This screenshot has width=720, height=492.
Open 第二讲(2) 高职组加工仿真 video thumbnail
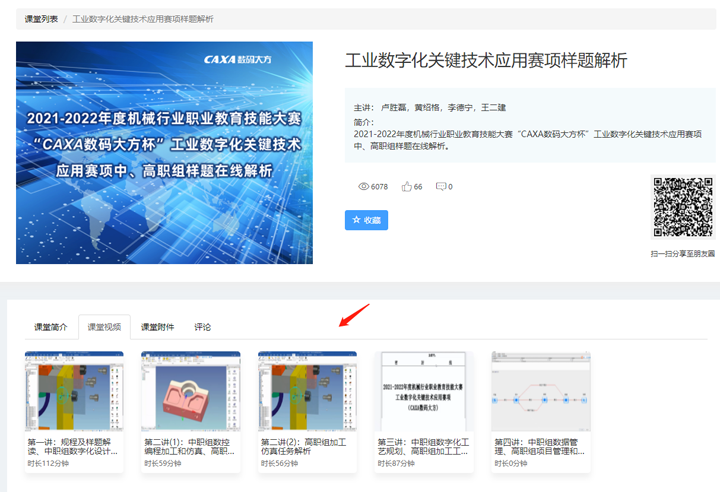pos(308,391)
